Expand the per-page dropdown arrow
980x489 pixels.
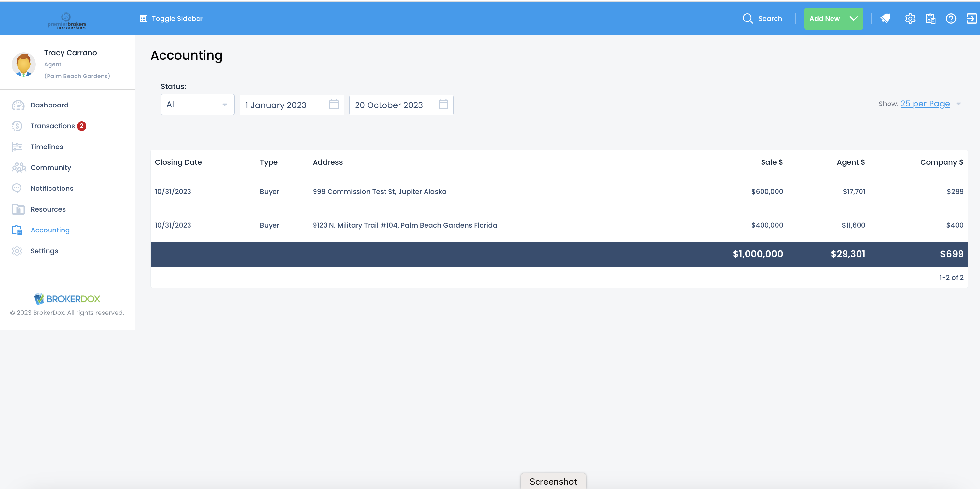(x=958, y=104)
